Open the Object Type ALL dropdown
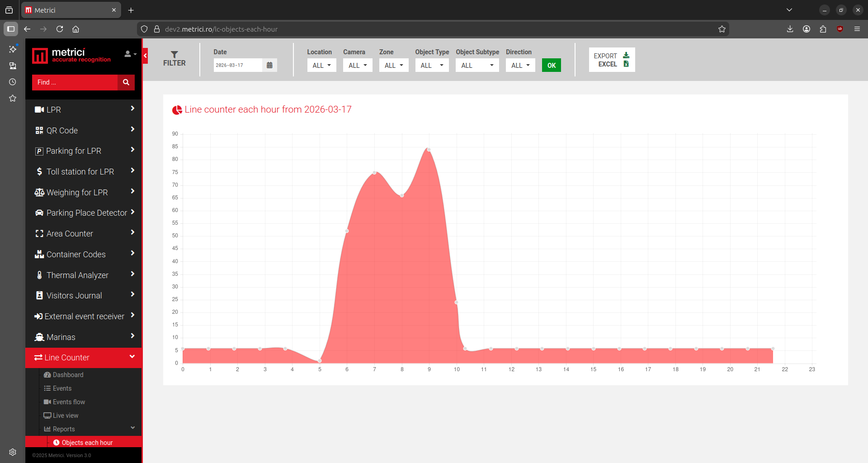Image resolution: width=868 pixels, height=463 pixels. click(432, 65)
